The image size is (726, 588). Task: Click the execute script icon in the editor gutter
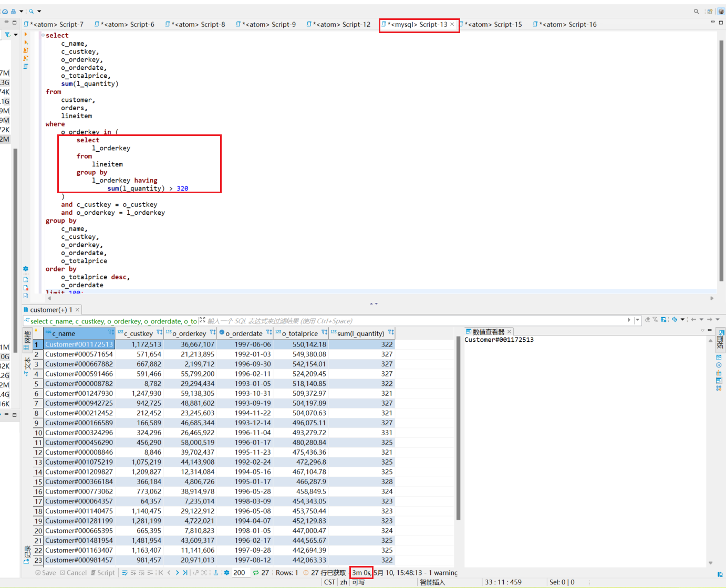[26, 50]
